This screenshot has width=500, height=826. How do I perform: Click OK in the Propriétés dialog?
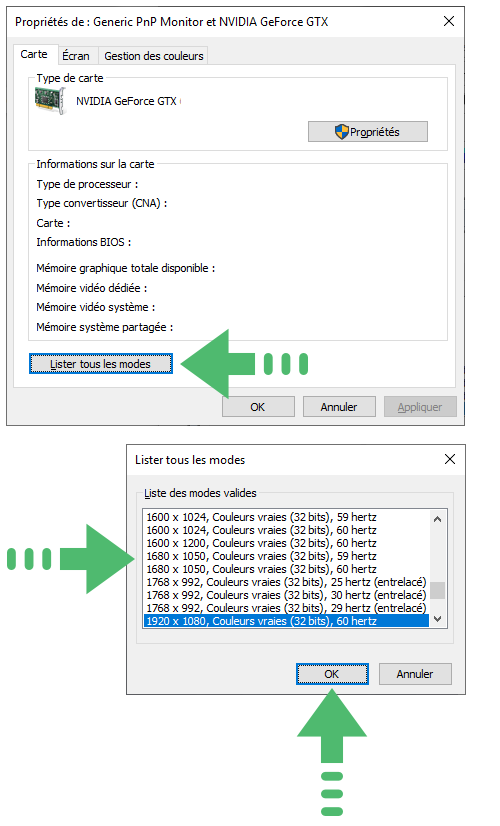click(x=258, y=407)
